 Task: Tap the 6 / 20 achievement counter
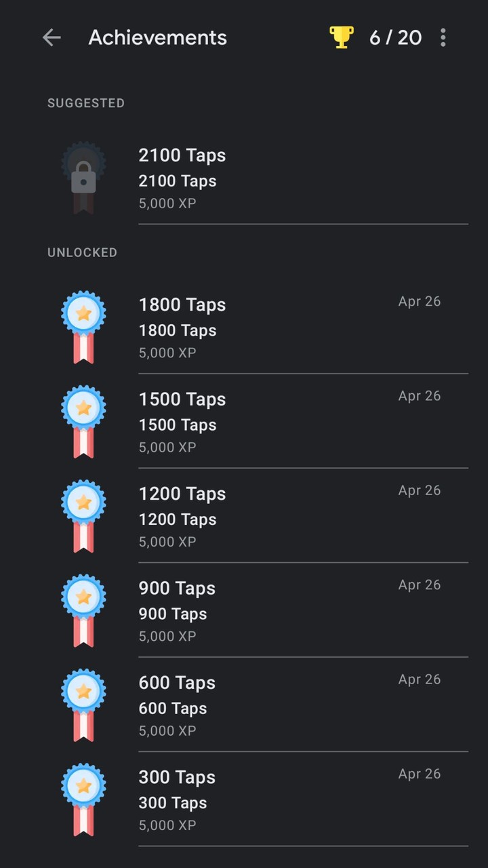[x=395, y=38]
